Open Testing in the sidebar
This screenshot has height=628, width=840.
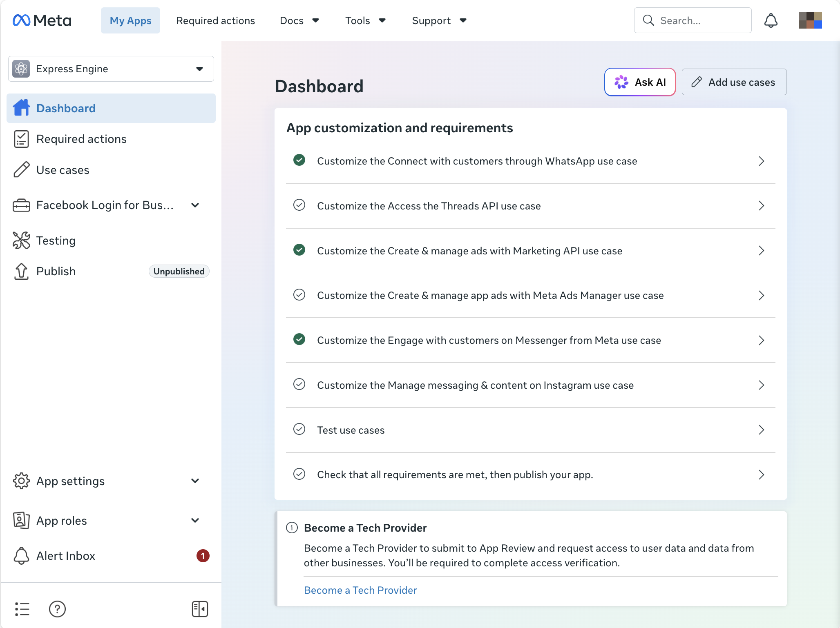[x=111, y=240]
